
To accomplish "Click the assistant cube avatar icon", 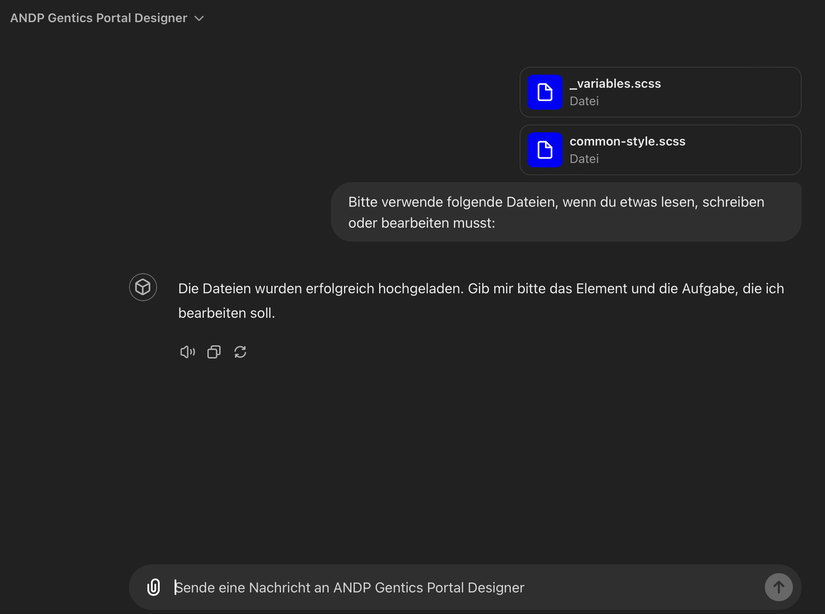I will [143, 288].
